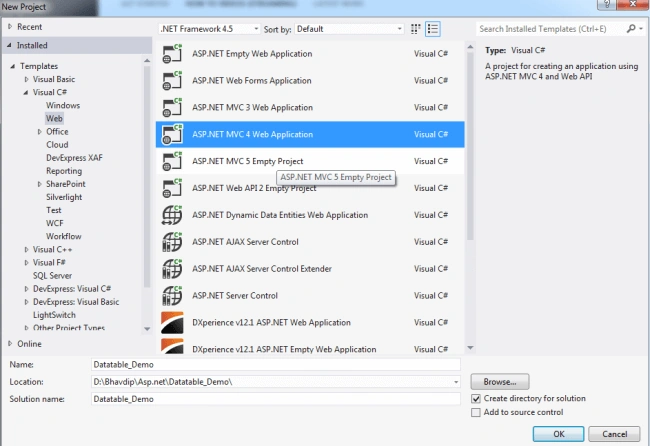Screen dimensions: 650x446
Task: Click OK to create the project
Action: 558,434
